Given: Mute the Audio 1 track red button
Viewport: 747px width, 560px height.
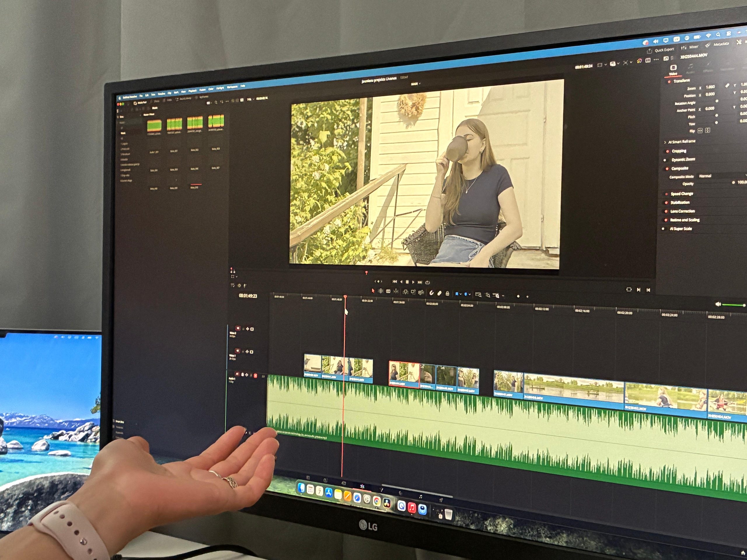Looking at the screenshot, I should (x=256, y=376).
